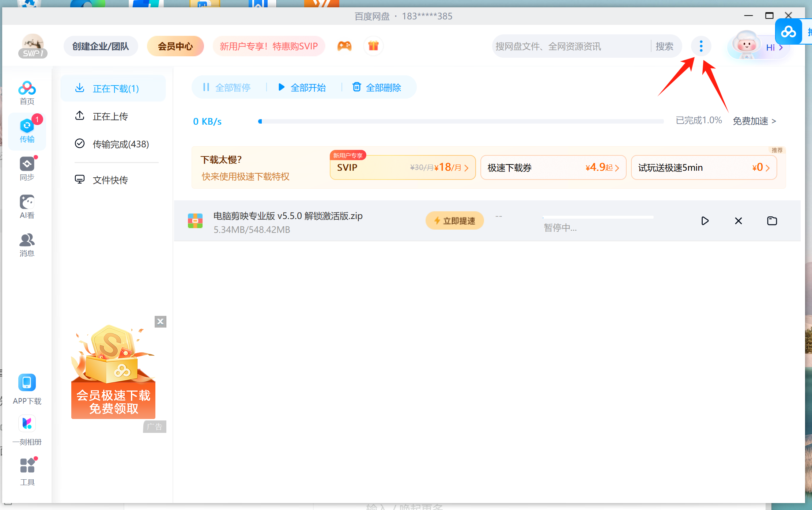Open download folder for the zip file
812x510 pixels.
772,221
